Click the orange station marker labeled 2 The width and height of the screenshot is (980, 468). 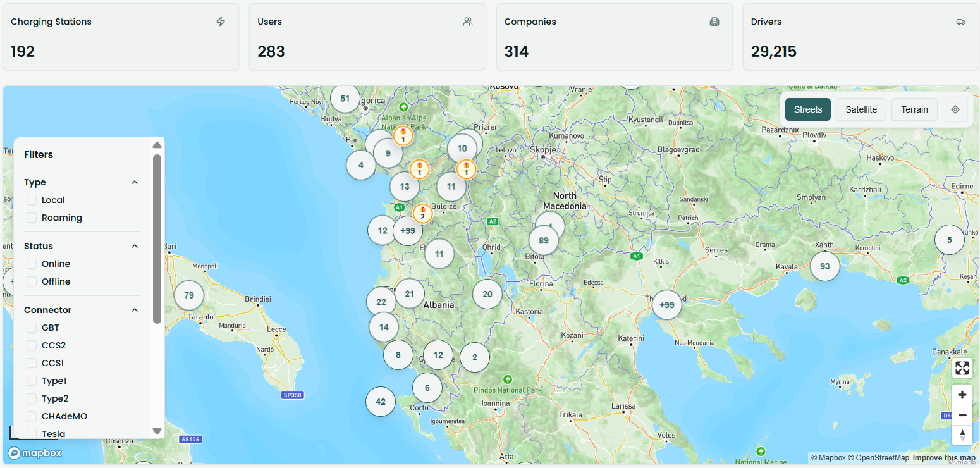422,213
